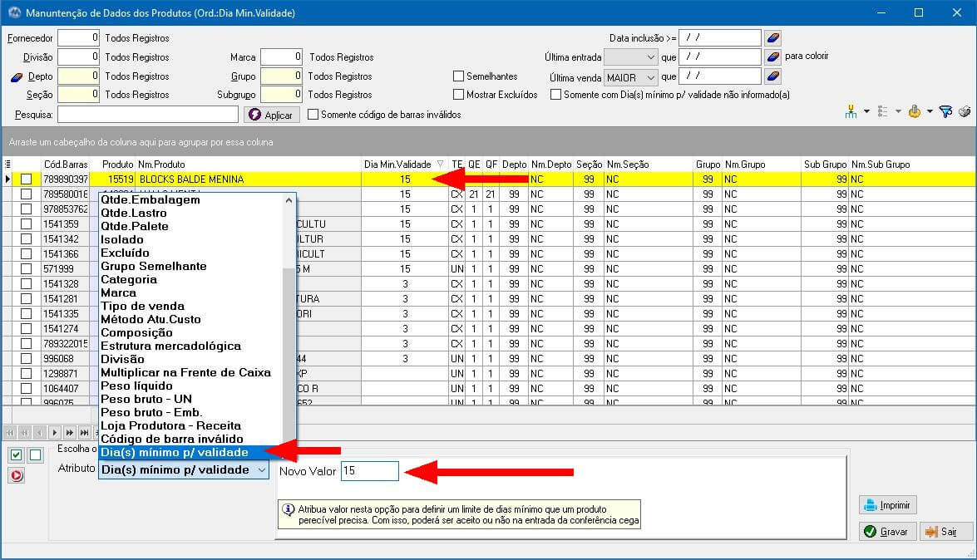Click the eraser icon beside Última entrada date
This screenshot has width=977, height=560.
pyautogui.click(x=772, y=57)
